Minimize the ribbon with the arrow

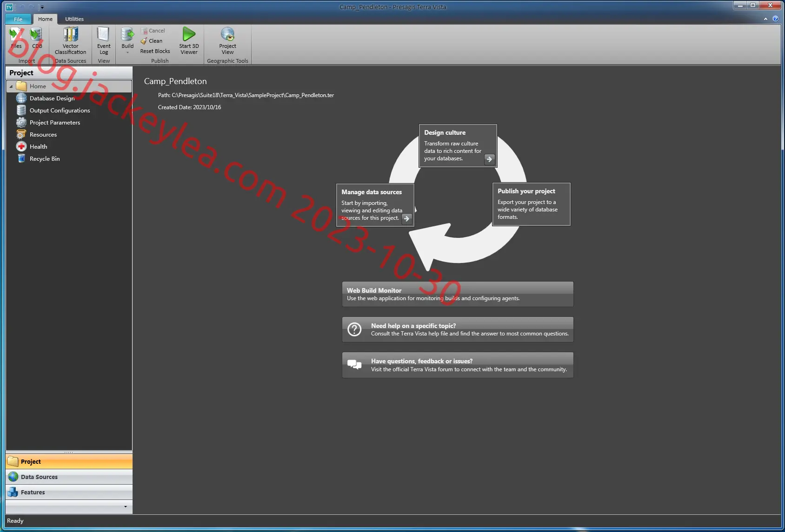point(765,19)
